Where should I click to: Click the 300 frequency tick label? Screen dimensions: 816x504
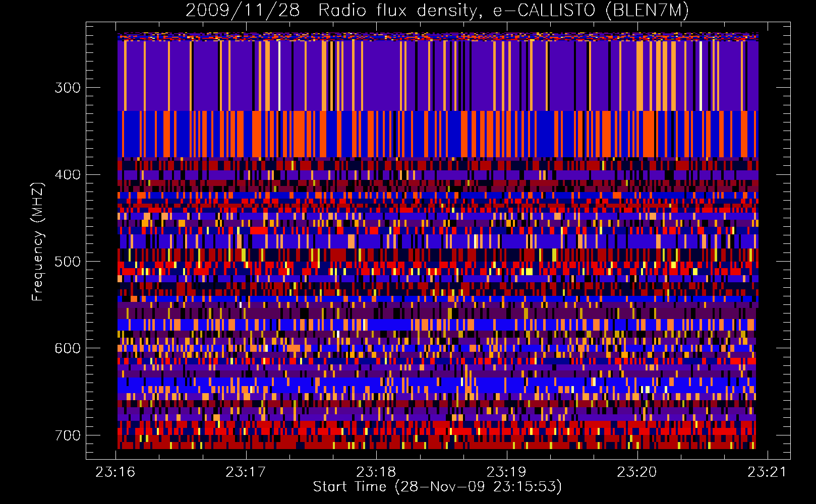click(68, 88)
